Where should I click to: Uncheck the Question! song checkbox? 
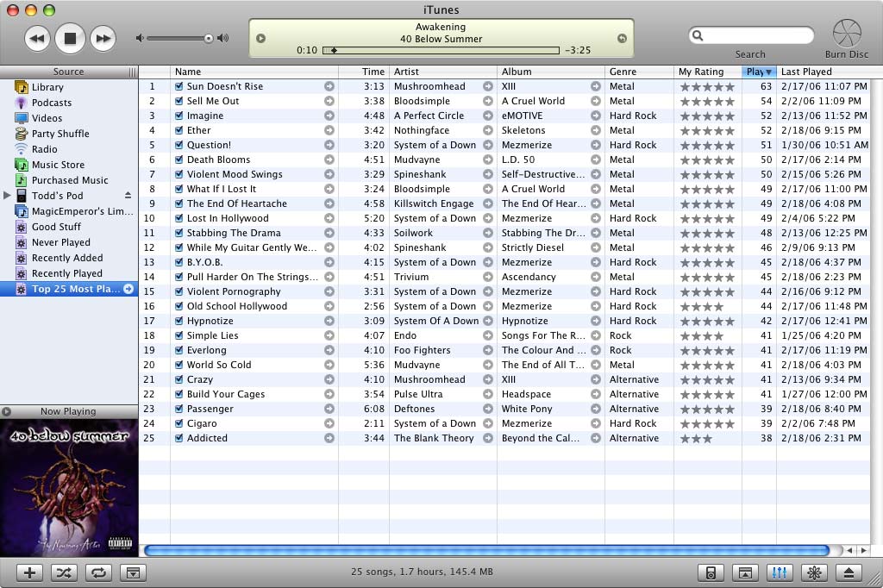coord(179,145)
